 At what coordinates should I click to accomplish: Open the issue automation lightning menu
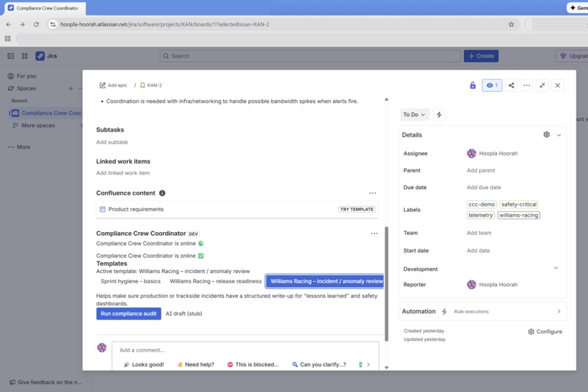pos(438,115)
